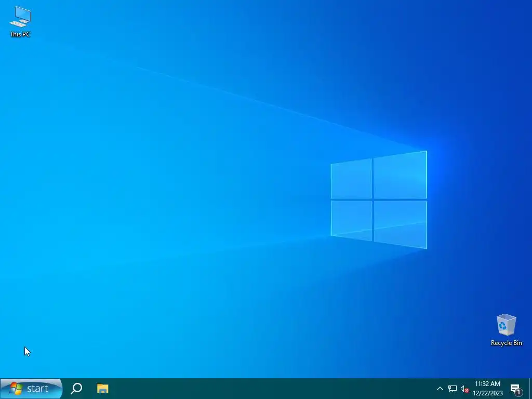Open the network status tray icon
Viewport: 532px width, 399px height.
pos(453,389)
